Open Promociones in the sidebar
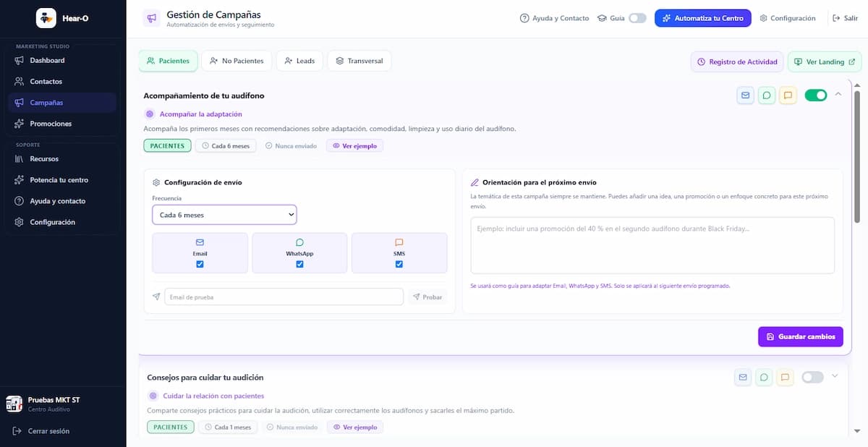Viewport: 868px width, 447px height. (62, 124)
